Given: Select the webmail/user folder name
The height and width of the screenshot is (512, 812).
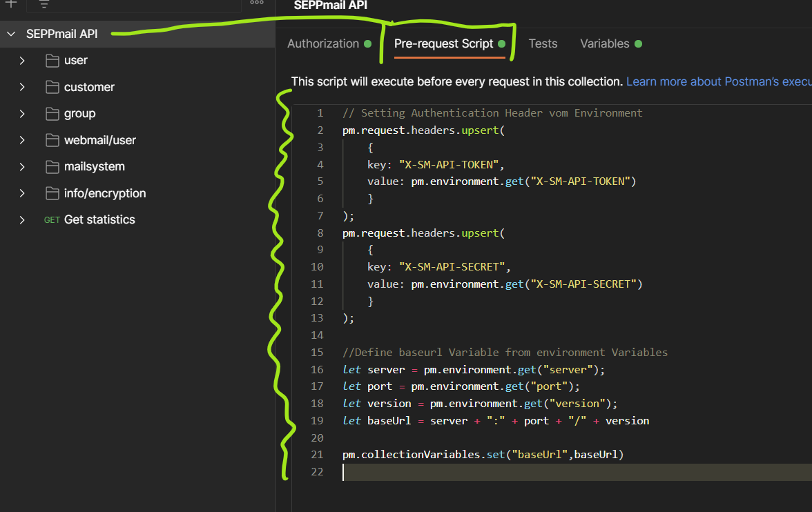Looking at the screenshot, I should [100, 140].
